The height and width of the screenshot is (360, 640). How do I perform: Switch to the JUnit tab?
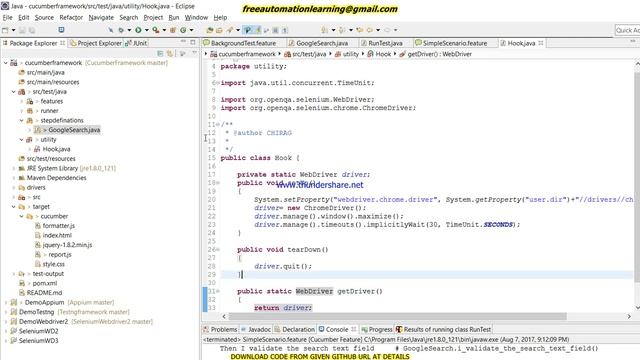[x=136, y=43]
